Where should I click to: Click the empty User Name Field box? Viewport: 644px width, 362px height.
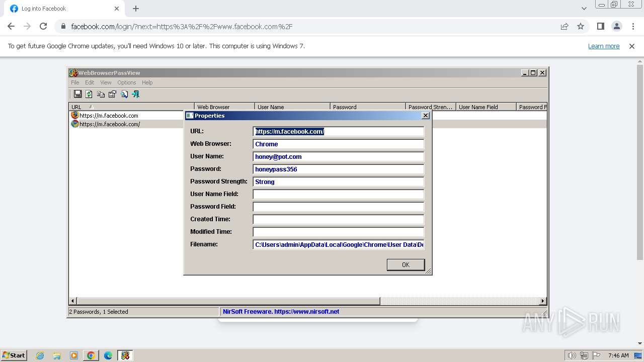tap(339, 194)
